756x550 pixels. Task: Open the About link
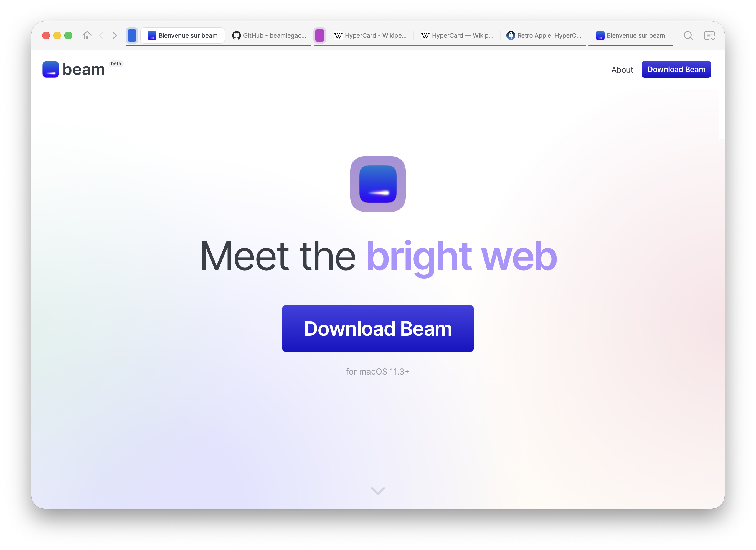pyautogui.click(x=622, y=70)
